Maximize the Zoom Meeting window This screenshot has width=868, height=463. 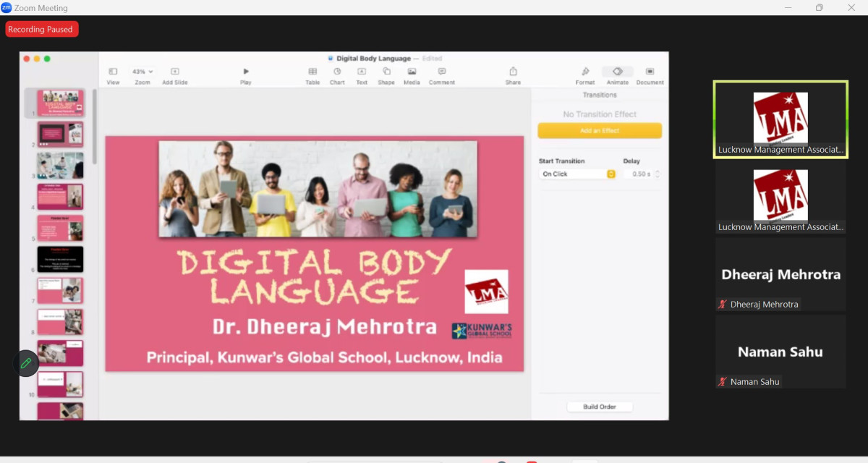(819, 8)
